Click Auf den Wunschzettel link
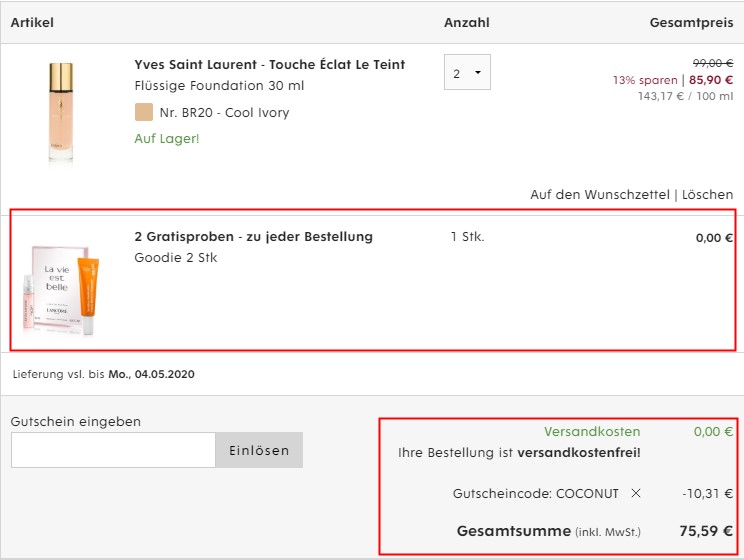744x559 pixels. pyautogui.click(x=600, y=195)
